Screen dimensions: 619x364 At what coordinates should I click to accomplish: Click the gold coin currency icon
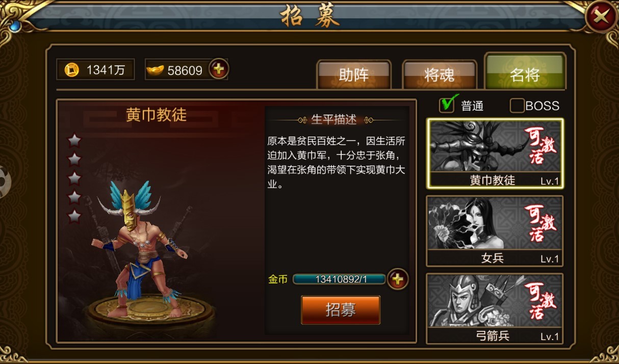coord(72,69)
